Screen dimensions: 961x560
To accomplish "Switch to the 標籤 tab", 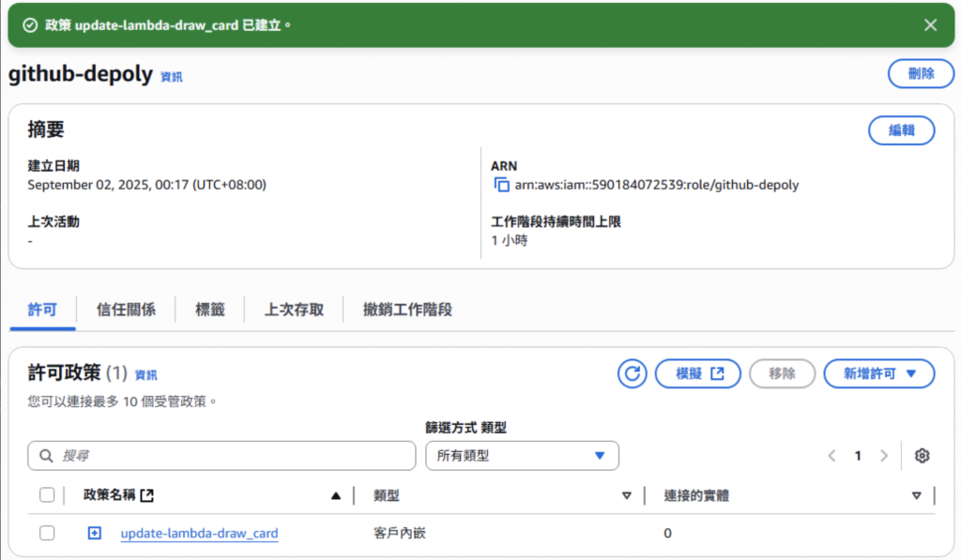I will [x=209, y=310].
